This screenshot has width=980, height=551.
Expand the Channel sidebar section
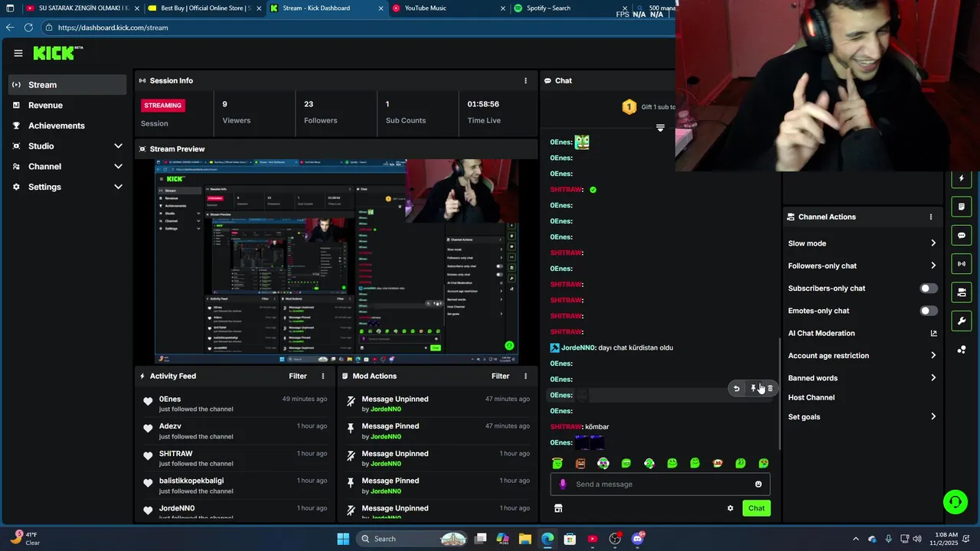118,166
